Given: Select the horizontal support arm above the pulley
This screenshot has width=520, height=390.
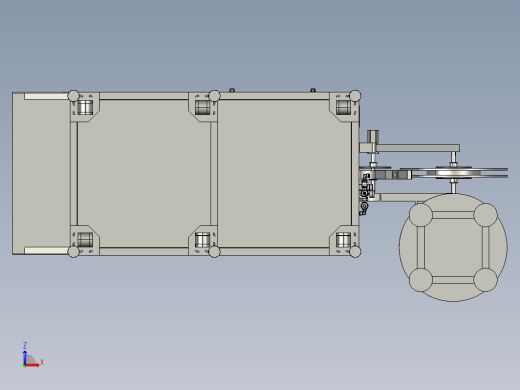Looking at the screenshot, I should tap(410, 148).
